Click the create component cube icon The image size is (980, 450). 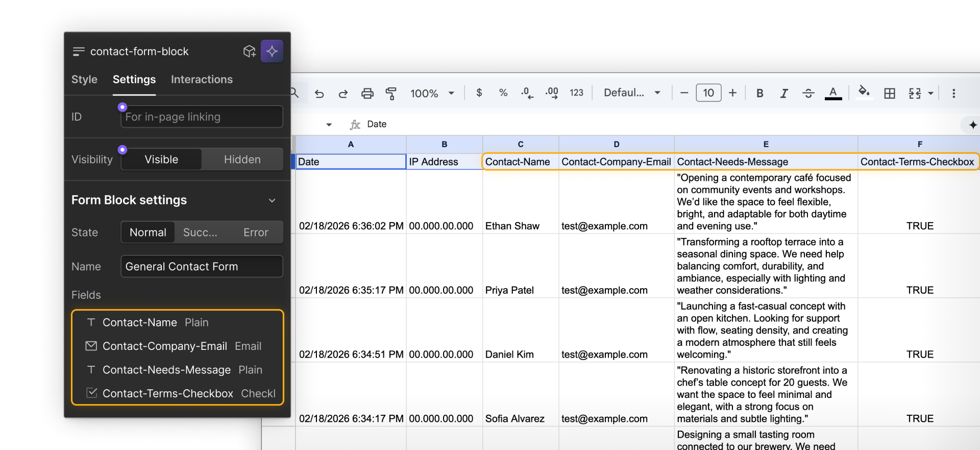click(249, 51)
